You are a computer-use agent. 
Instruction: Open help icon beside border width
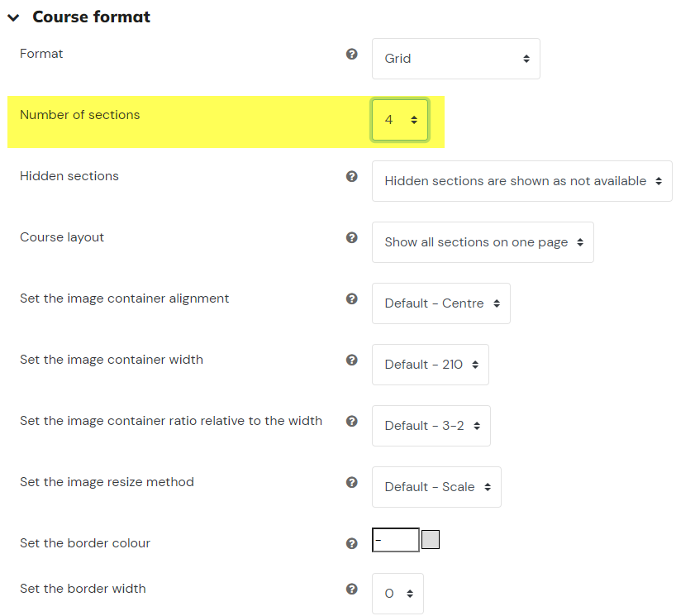tap(351, 589)
